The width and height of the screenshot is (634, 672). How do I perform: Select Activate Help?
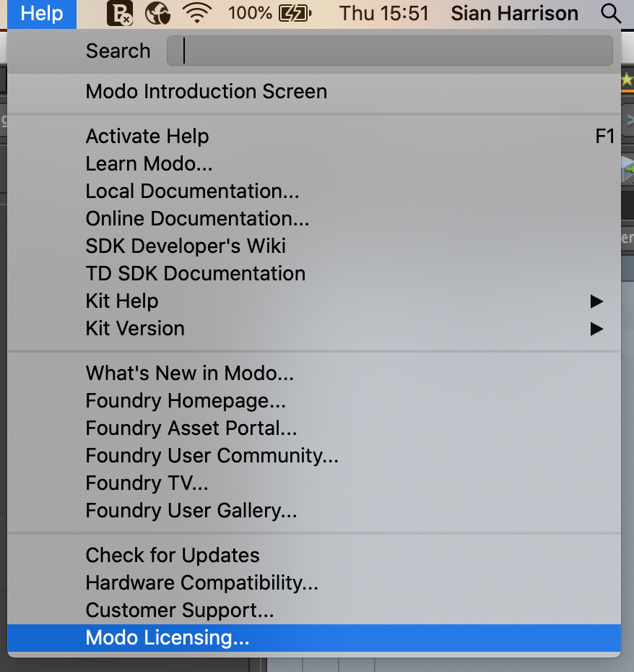[314, 137]
